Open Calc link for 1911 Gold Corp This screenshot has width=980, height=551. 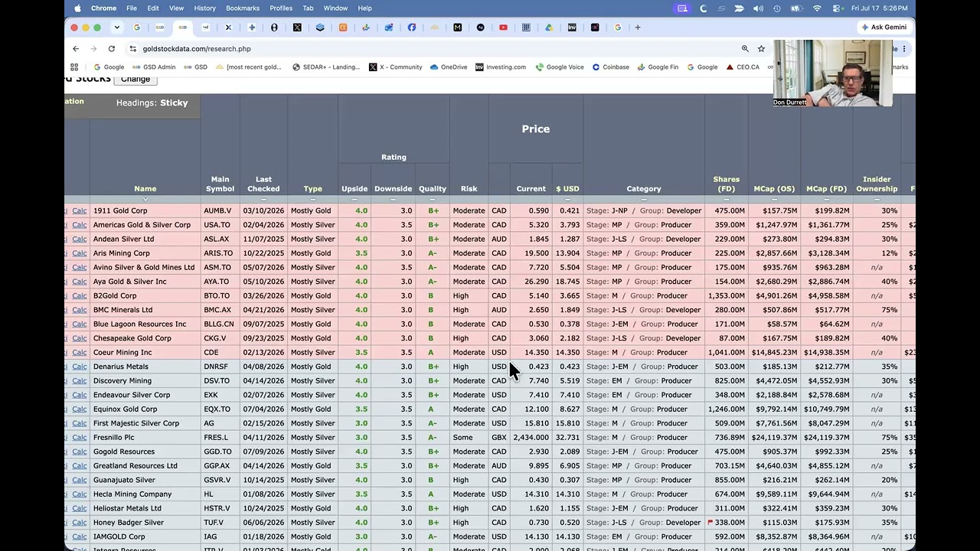click(x=80, y=210)
